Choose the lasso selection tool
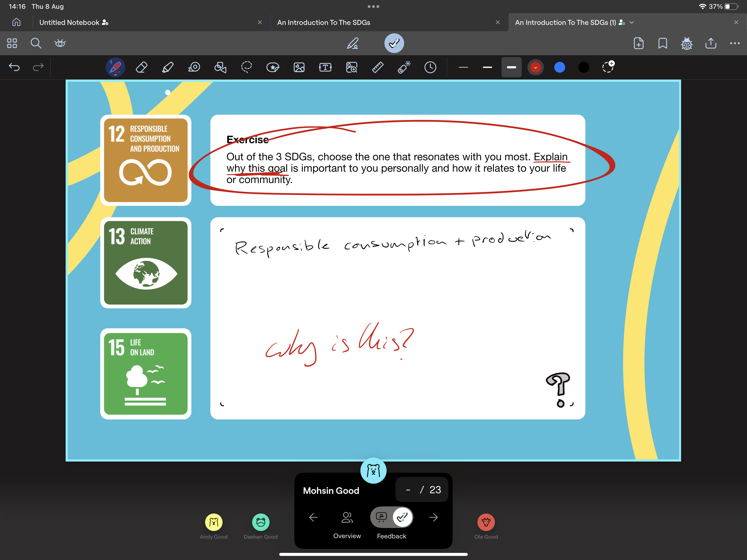747x560 pixels. 247,67
